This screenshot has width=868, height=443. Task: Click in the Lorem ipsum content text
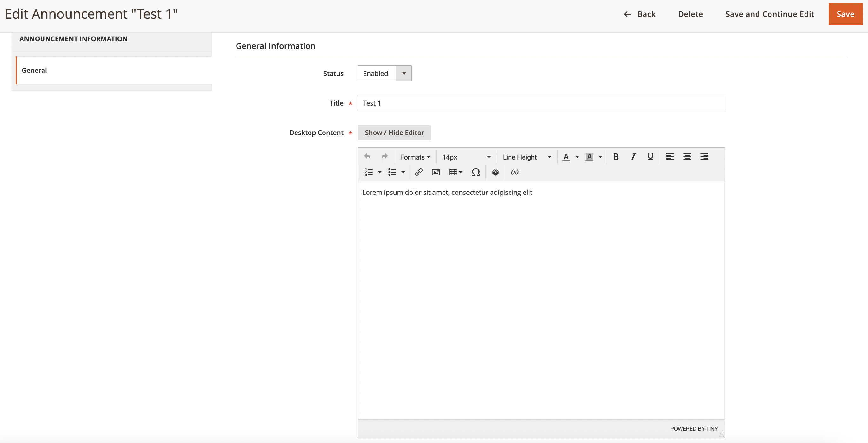click(447, 192)
